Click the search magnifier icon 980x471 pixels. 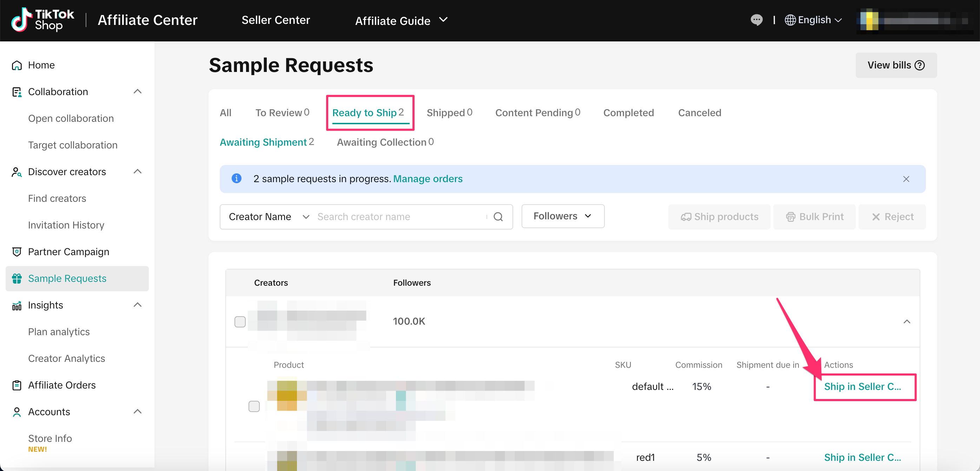[x=498, y=217]
